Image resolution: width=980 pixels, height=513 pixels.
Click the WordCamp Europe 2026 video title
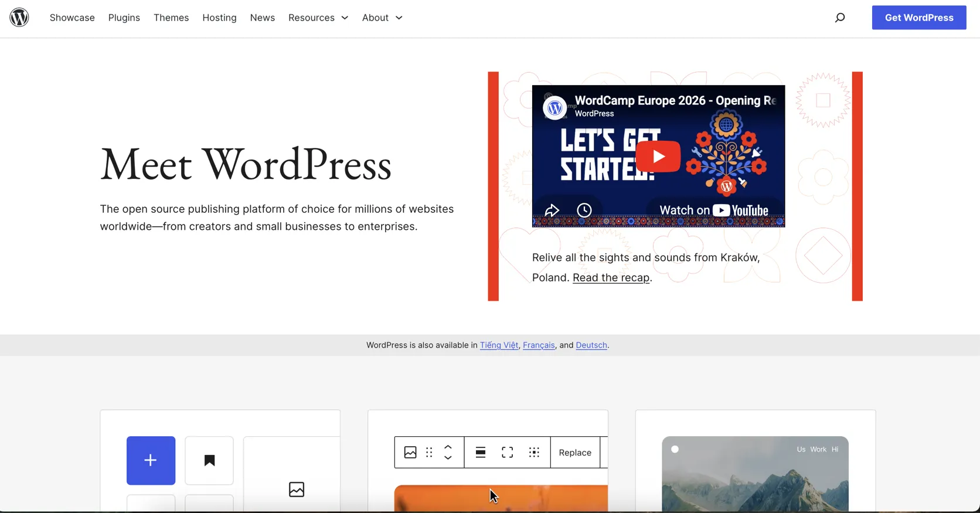point(675,100)
